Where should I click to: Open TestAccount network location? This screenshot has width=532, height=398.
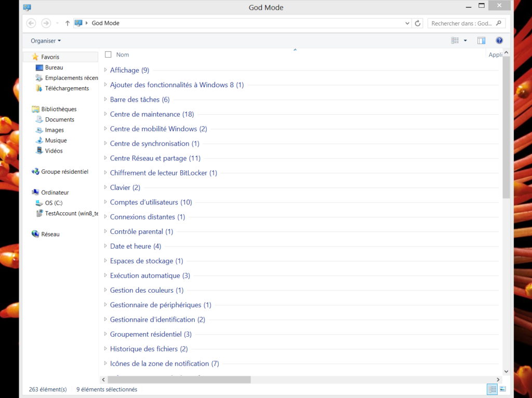point(67,213)
